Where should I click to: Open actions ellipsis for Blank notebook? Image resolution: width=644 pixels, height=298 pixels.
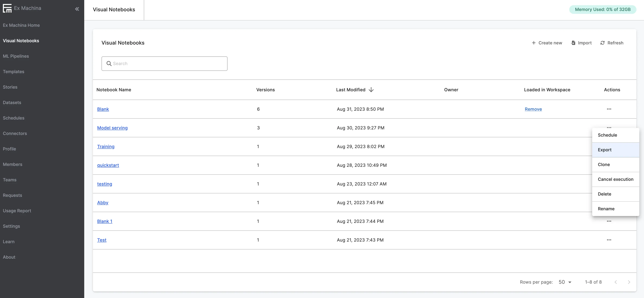point(609,109)
